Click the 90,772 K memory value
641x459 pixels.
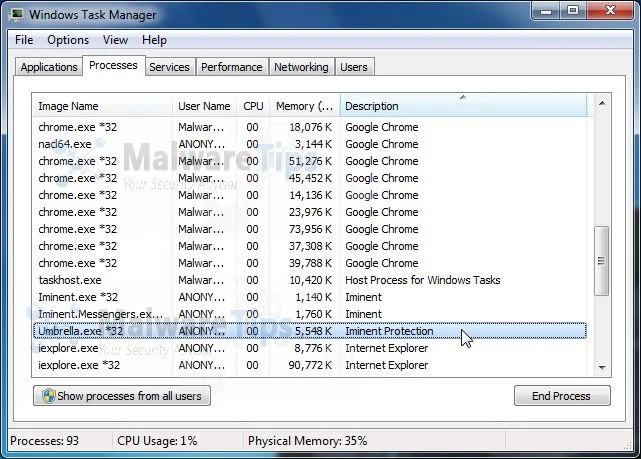tap(310, 365)
